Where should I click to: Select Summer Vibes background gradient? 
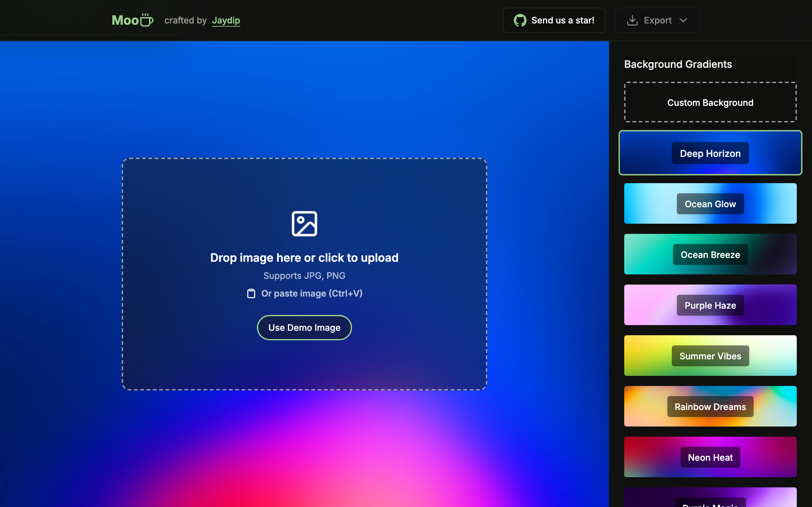(710, 356)
